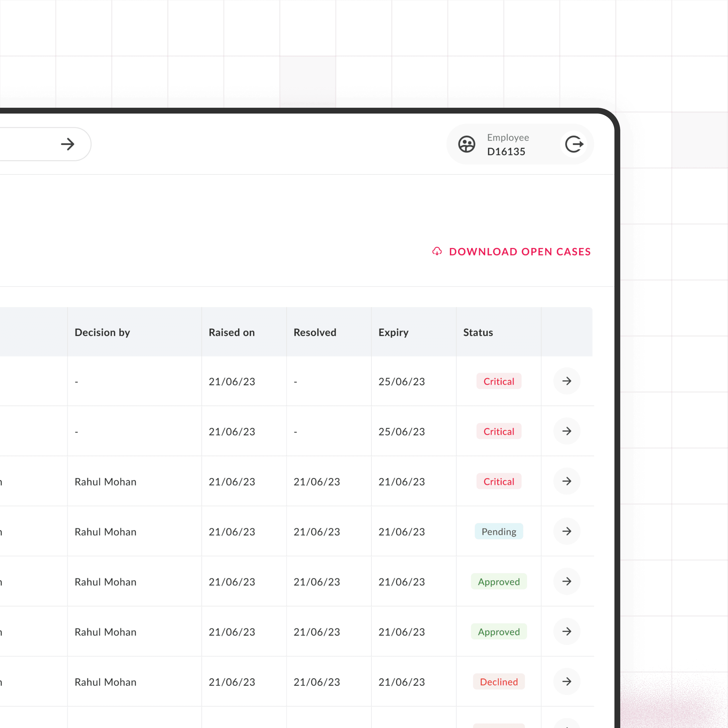The height and width of the screenshot is (728, 728).
Task: Open second Approved case row arrow
Action: [566, 631]
